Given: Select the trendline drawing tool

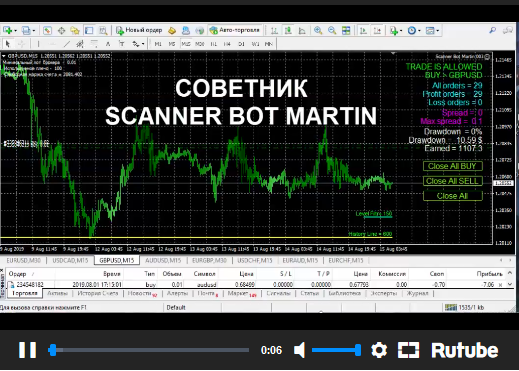Looking at the screenshot, I should click(x=67, y=44).
